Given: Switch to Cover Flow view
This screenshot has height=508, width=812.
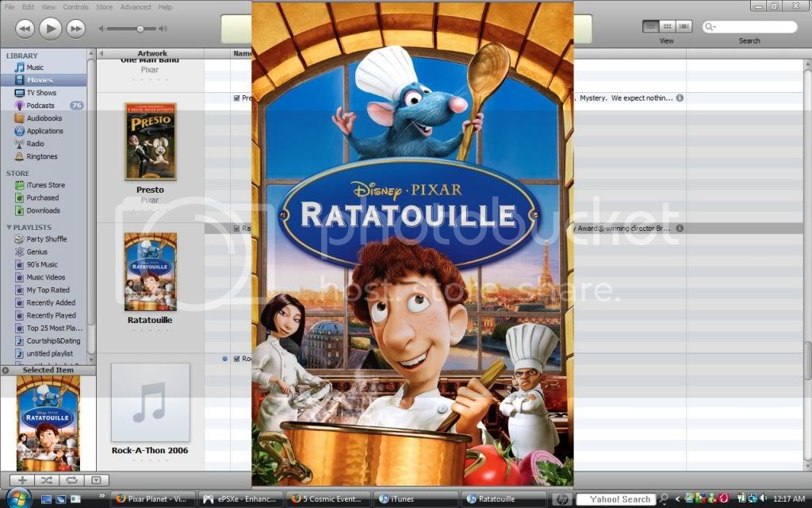Looking at the screenshot, I should (x=684, y=27).
